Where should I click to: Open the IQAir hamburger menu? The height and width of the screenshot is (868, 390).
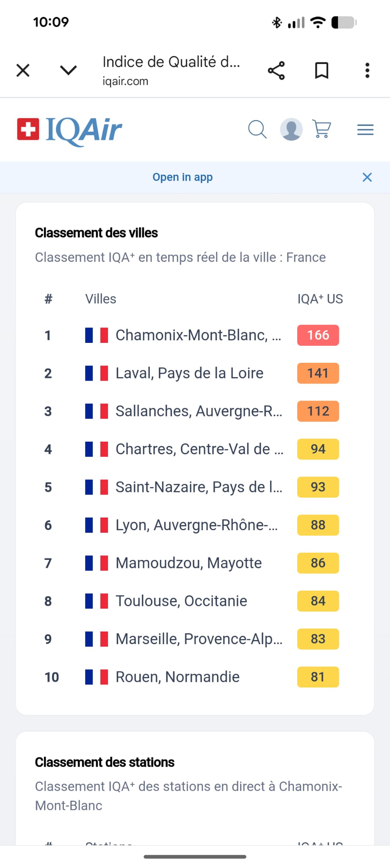click(365, 129)
